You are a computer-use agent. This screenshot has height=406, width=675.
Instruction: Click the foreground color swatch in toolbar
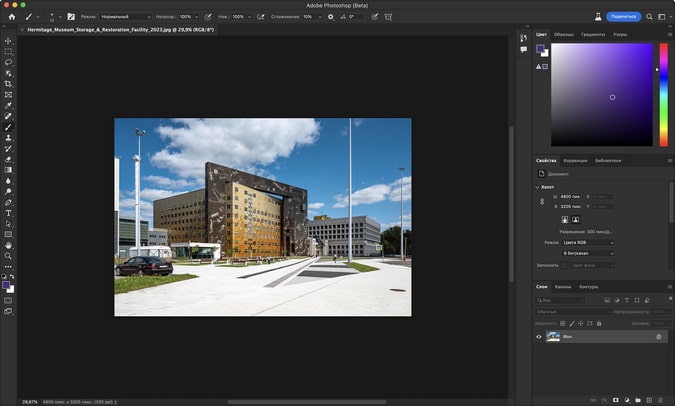[x=6, y=285]
